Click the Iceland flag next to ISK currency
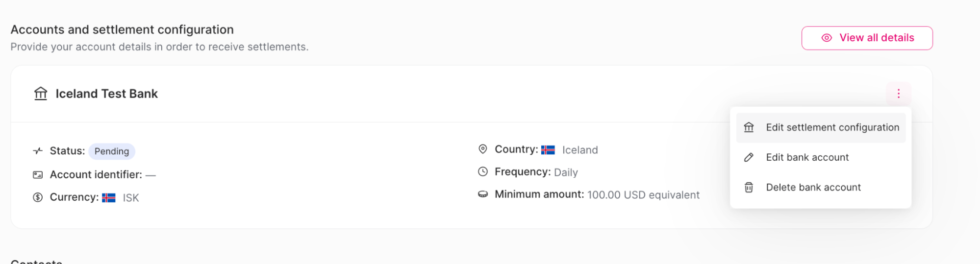Viewport: 980px width, 264px height. pos(108,198)
